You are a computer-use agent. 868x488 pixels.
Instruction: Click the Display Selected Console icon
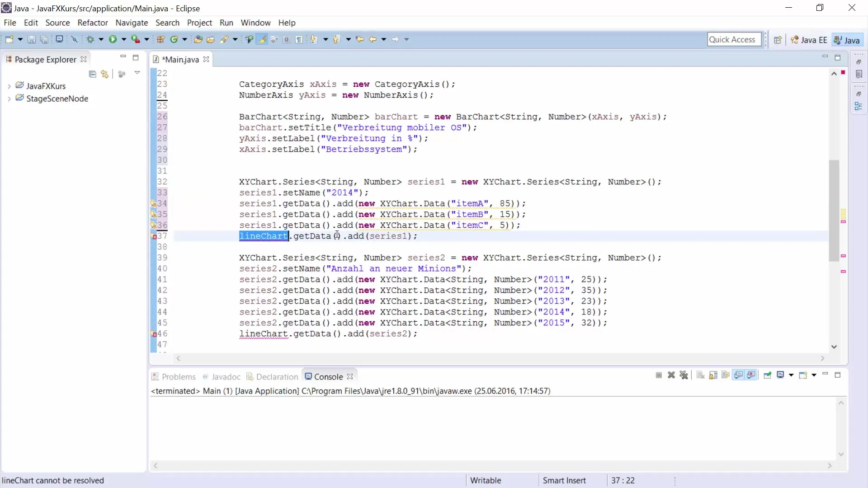781,375
